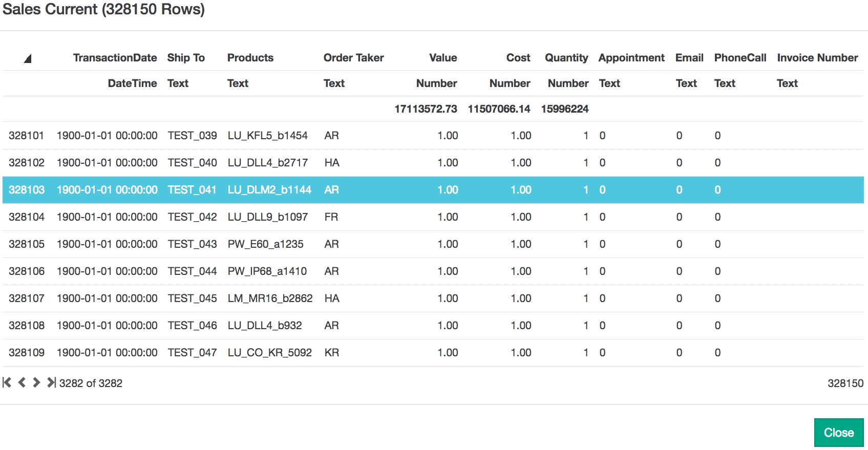
Task: Click the Invoice Number column header
Action: [817, 58]
